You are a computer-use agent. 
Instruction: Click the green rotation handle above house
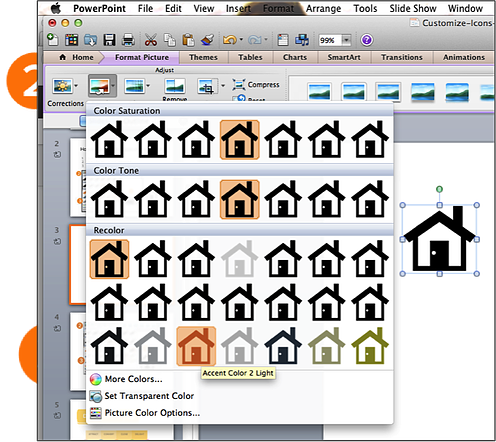tap(439, 189)
